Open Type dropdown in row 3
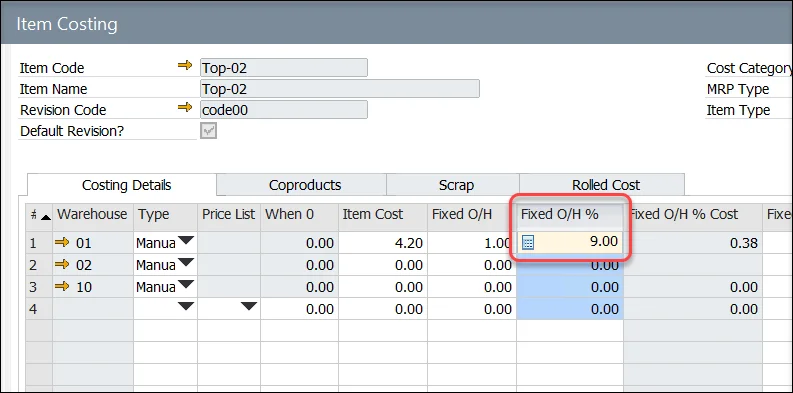The image size is (793, 393). [186, 284]
